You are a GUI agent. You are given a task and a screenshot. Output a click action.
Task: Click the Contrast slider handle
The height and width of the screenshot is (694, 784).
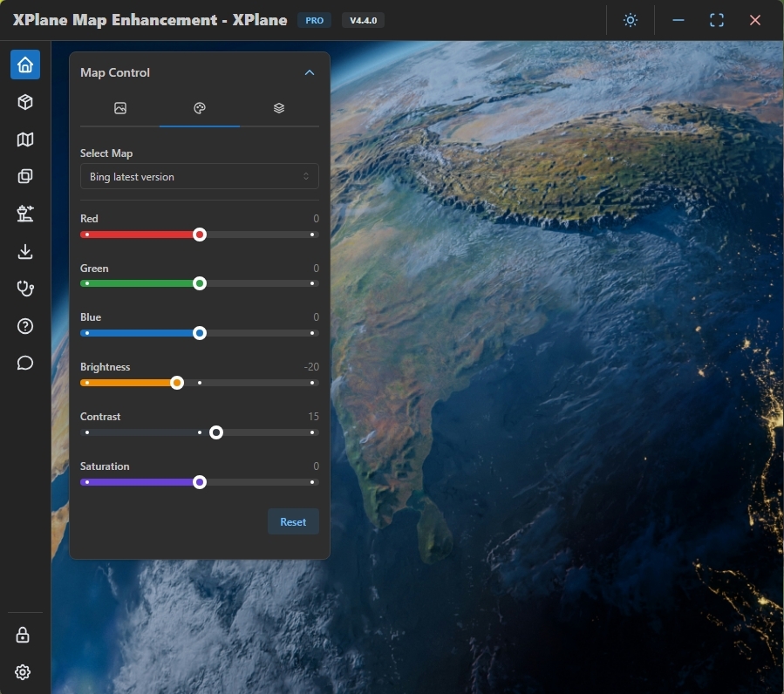pos(216,432)
